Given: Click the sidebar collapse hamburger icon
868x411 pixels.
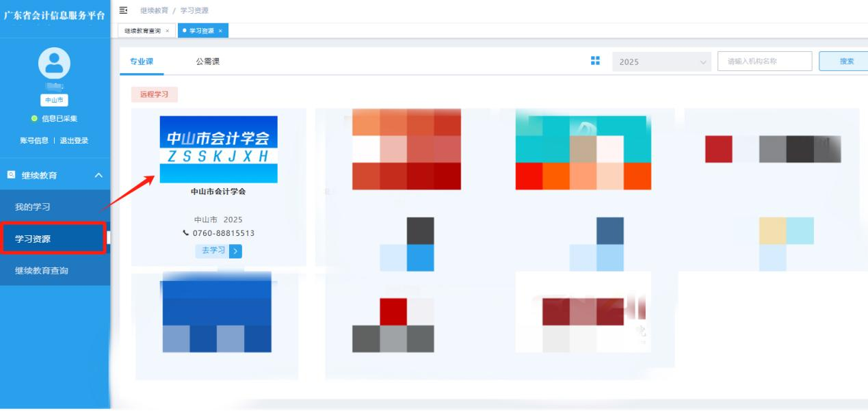Looking at the screenshot, I should 123,10.
